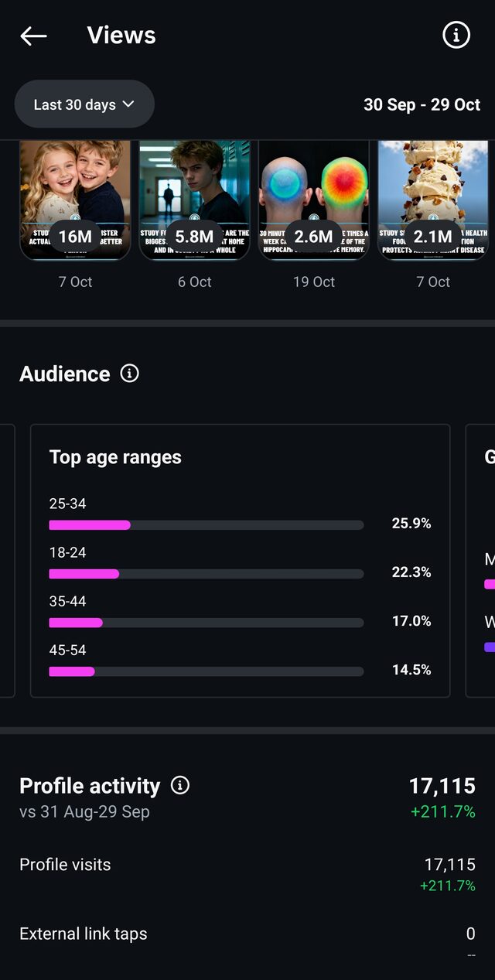
Task: Open the Last 30 days dropdown
Action: coord(84,104)
